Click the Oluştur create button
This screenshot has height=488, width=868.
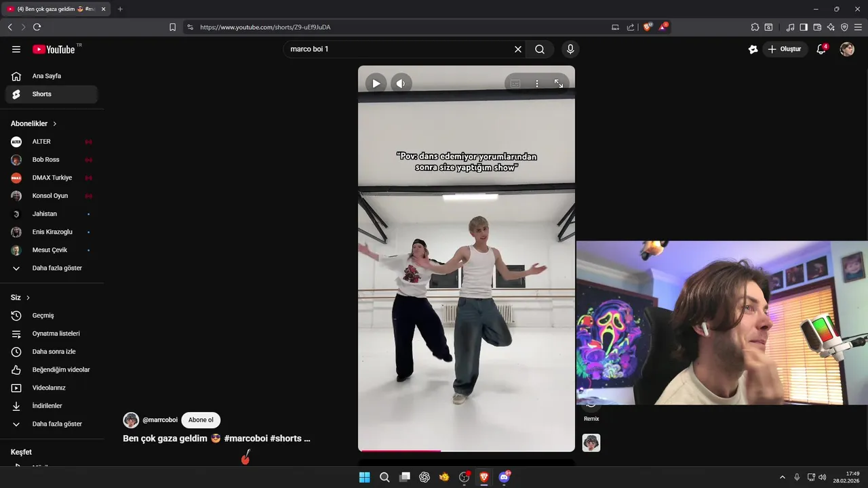tap(785, 49)
